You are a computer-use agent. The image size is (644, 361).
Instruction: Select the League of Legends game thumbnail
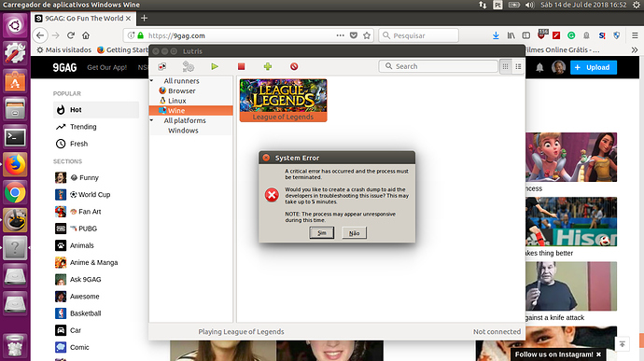[x=284, y=100]
